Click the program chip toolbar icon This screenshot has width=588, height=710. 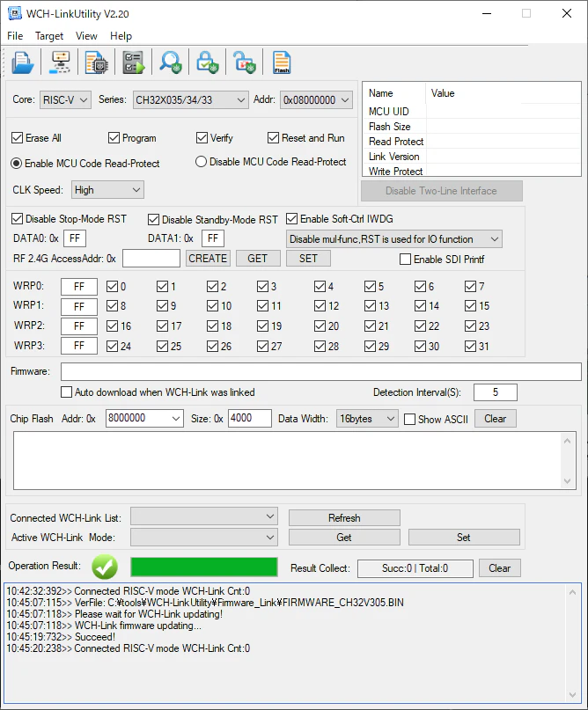(x=96, y=62)
